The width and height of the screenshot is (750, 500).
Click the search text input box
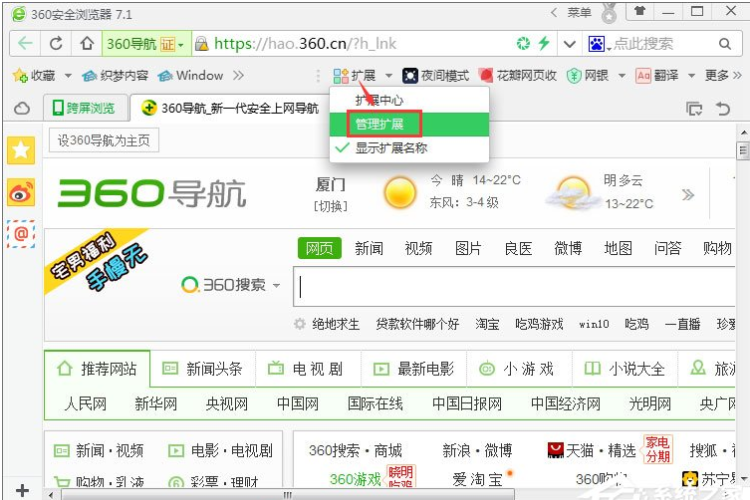(x=514, y=287)
